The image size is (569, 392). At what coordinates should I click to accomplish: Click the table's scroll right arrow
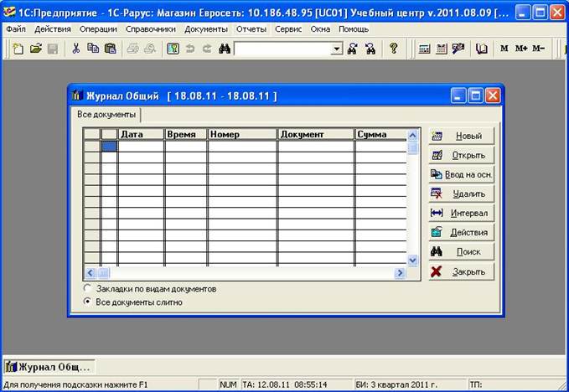400,273
